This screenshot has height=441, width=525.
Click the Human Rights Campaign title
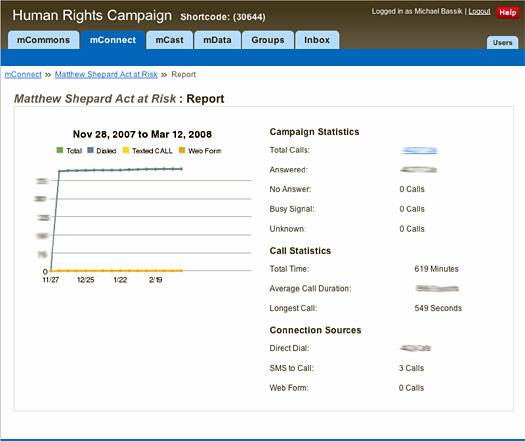point(92,15)
